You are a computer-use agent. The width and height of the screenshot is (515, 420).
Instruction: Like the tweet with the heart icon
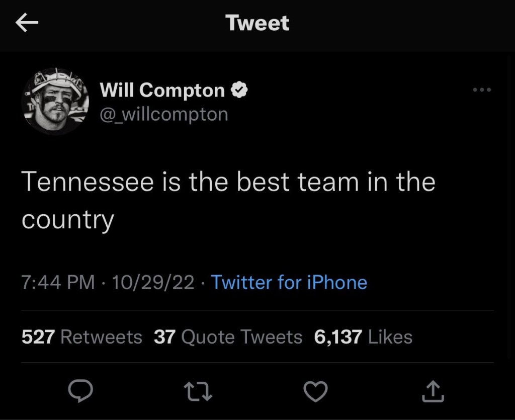[316, 391]
